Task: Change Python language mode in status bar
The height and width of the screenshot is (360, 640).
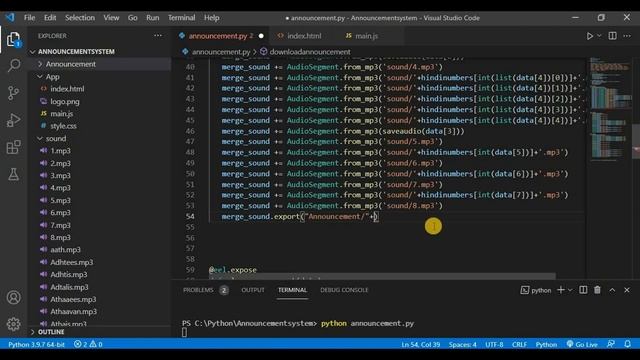Action: [x=546, y=344]
